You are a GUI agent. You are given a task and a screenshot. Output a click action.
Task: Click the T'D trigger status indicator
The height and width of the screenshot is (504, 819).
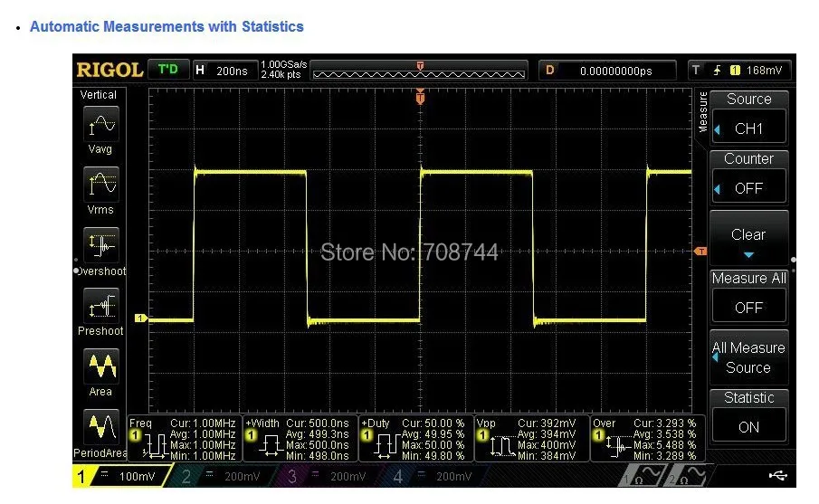pyautogui.click(x=167, y=70)
